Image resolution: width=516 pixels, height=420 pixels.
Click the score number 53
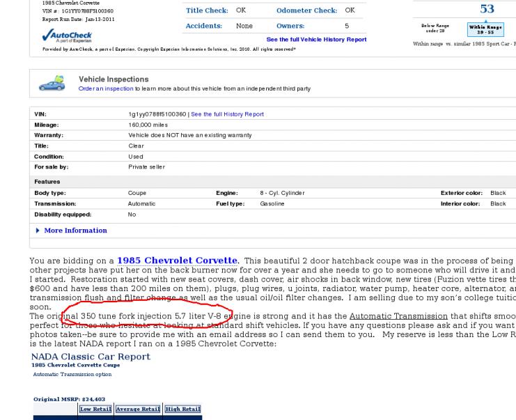(x=487, y=9)
